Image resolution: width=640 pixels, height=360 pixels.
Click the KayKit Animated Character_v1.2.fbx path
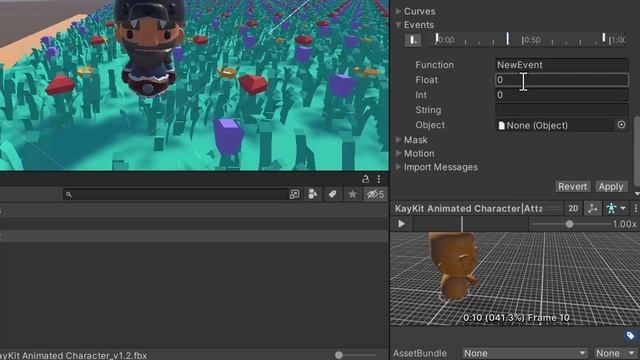(73, 355)
